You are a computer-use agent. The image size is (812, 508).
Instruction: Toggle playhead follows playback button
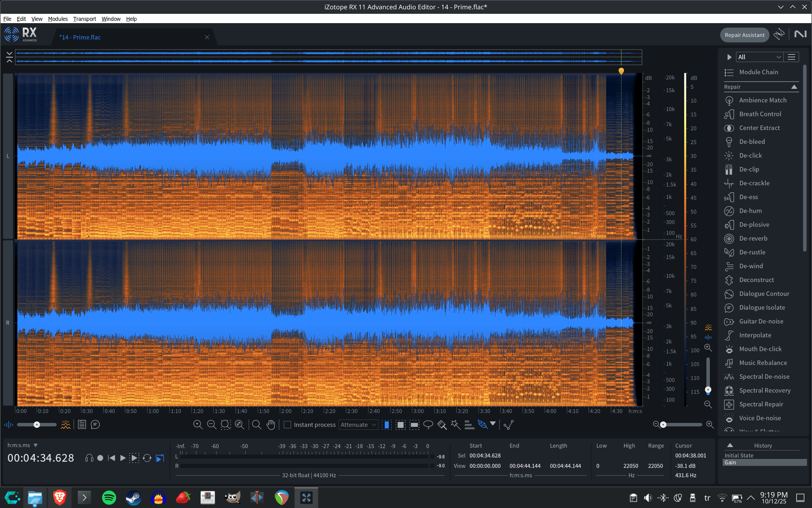point(160,458)
